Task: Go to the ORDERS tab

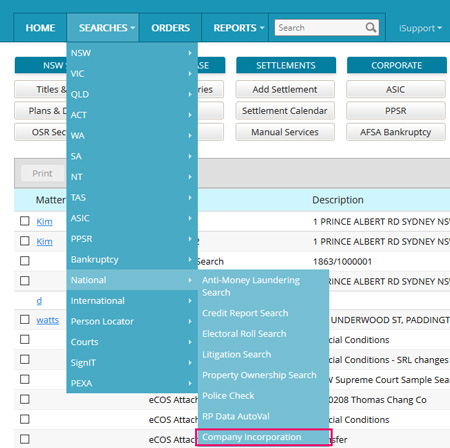Action: click(x=170, y=28)
